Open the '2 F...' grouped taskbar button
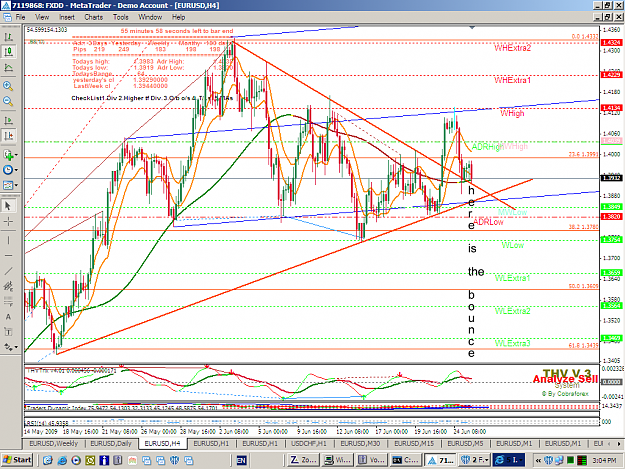625x469 pixels. [474, 460]
